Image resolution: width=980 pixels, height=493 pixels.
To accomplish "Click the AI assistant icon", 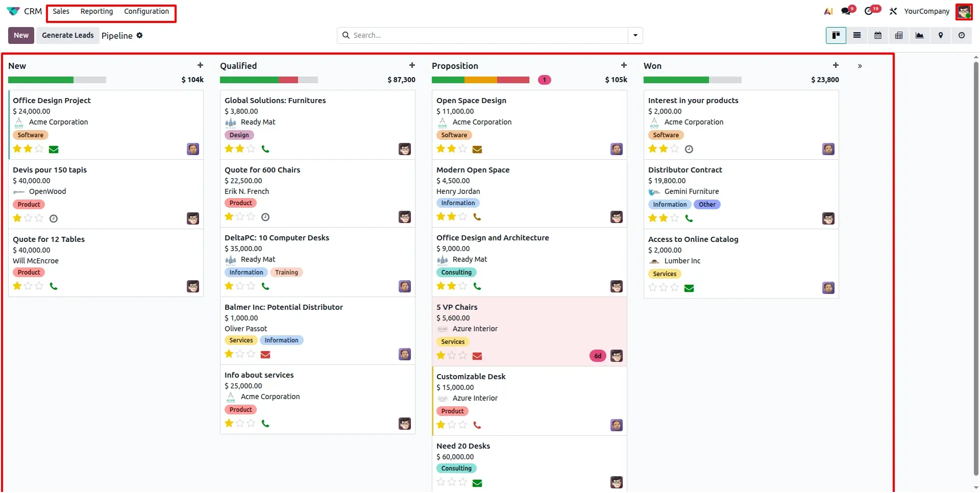I will tap(828, 11).
